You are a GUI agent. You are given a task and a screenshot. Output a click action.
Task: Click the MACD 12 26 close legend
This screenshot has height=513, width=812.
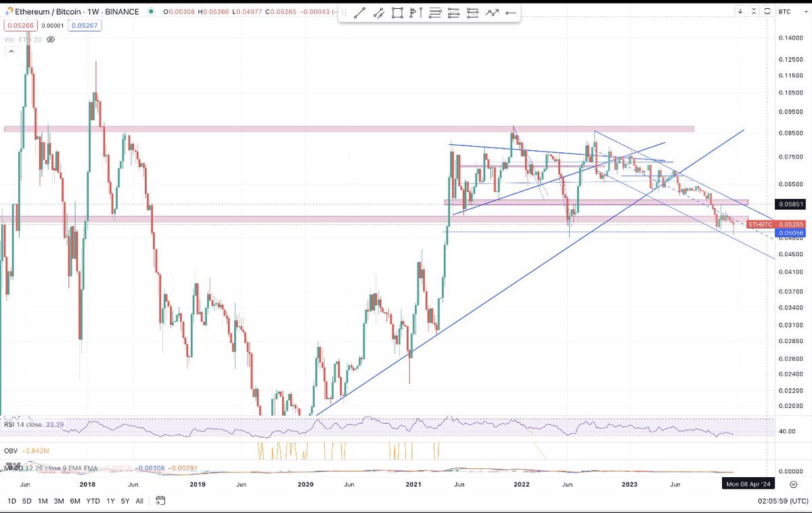coord(49,468)
